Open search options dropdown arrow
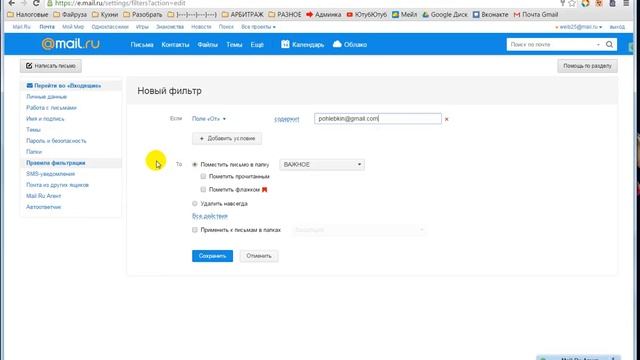 point(598,44)
